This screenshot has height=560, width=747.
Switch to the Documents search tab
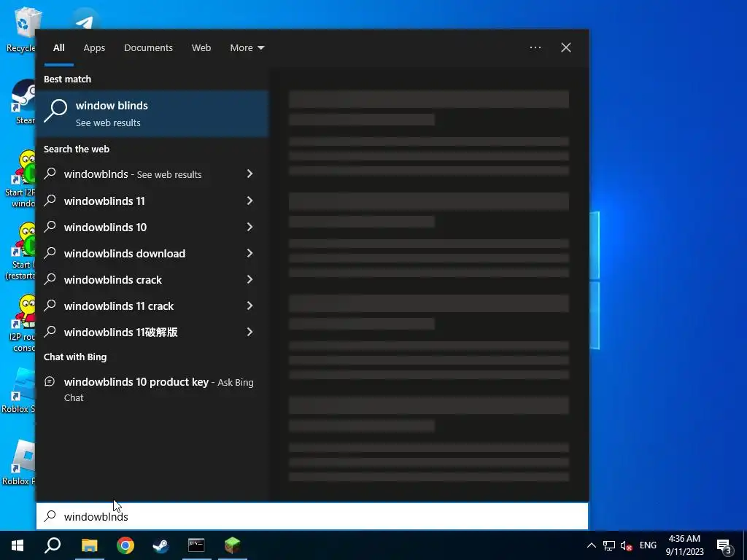(x=148, y=47)
